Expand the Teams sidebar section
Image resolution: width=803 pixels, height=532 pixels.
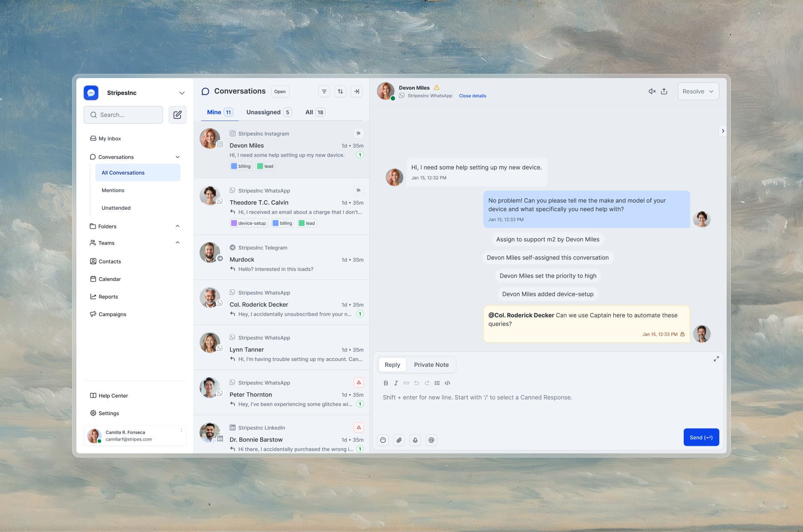(x=178, y=243)
